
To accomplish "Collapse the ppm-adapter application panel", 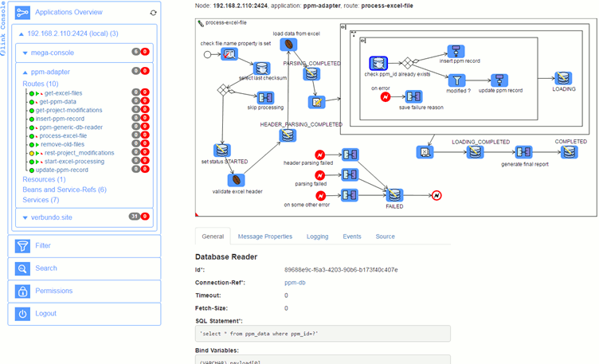I will pyautogui.click(x=27, y=71).
